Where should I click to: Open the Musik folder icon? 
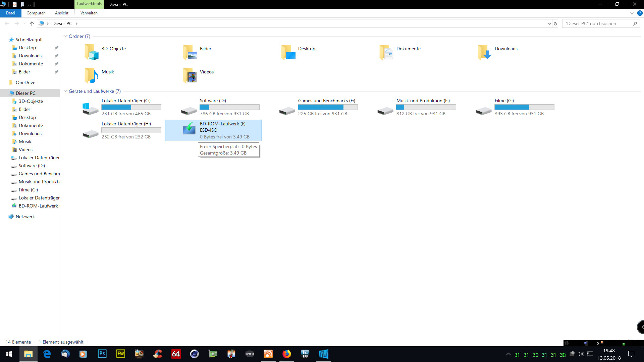(91, 75)
